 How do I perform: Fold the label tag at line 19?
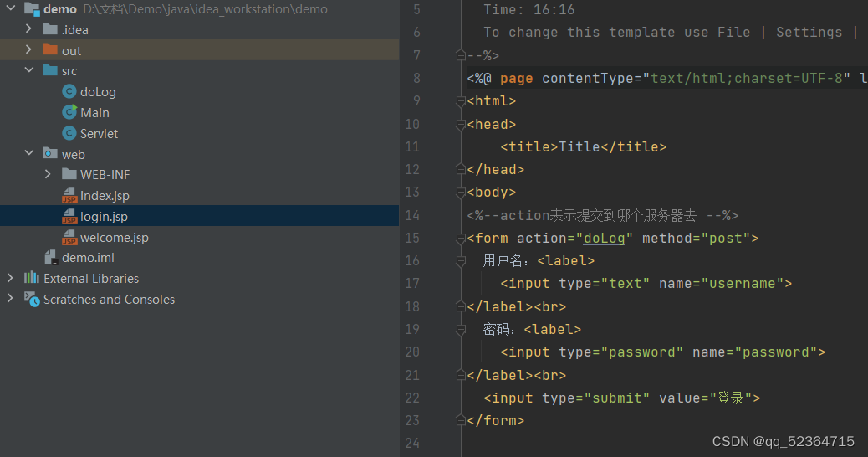pyautogui.click(x=461, y=330)
